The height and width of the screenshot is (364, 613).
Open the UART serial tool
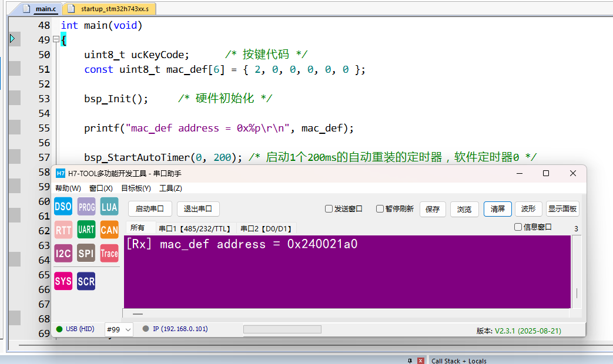pyautogui.click(x=86, y=230)
